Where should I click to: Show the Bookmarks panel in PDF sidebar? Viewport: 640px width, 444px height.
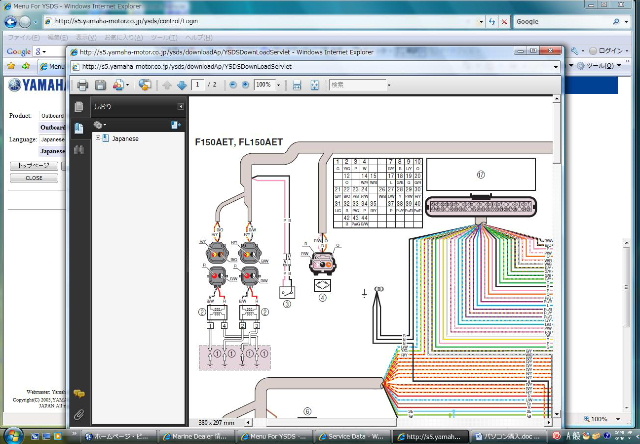[x=79, y=128]
